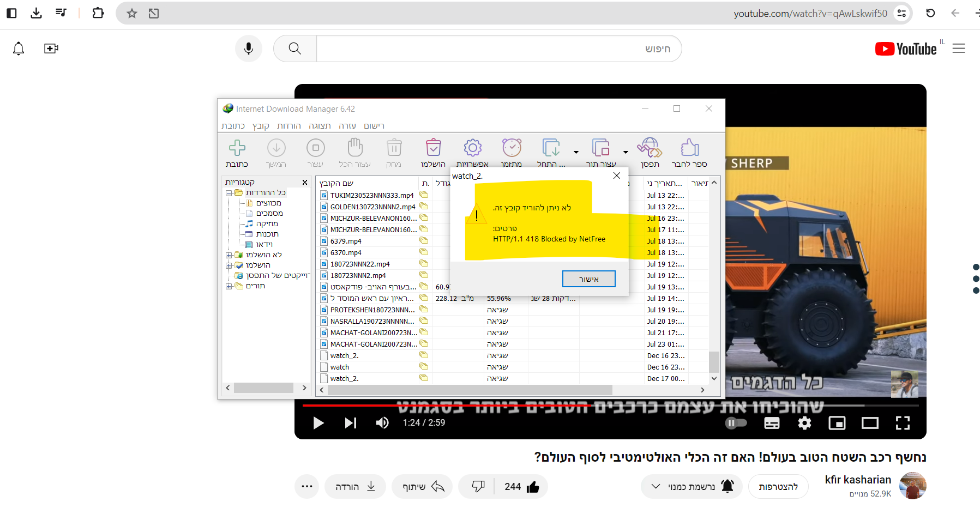Dislike the video with thumbs-down
This screenshot has height=508, width=980.
(x=478, y=487)
